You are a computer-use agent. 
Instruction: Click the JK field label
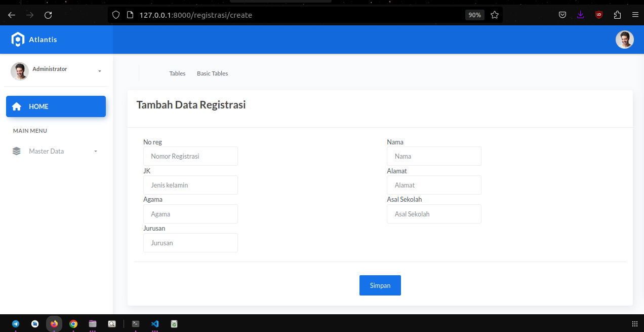(x=147, y=171)
